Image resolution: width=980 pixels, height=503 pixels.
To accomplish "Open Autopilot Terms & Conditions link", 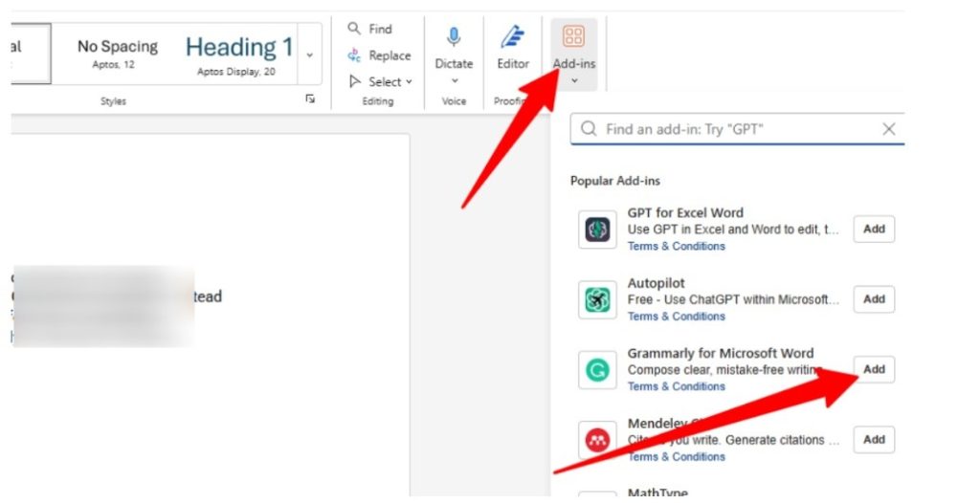I will click(x=677, y=317).
